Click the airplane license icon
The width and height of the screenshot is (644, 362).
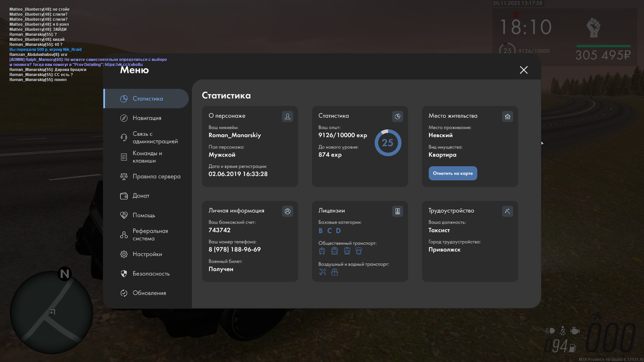[x=323, y=272]
